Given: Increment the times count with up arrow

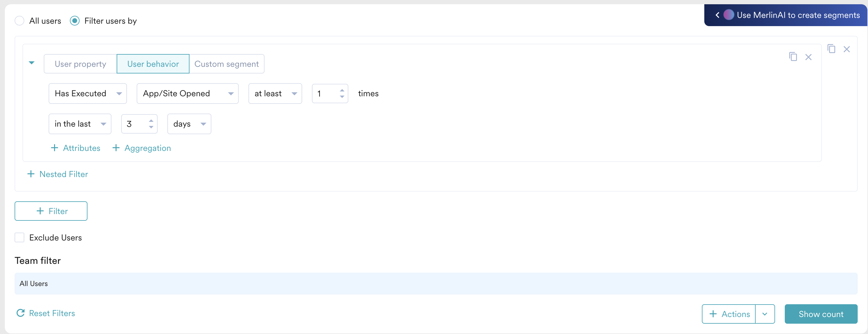Looking at the screenshot, I should [342, 90].
